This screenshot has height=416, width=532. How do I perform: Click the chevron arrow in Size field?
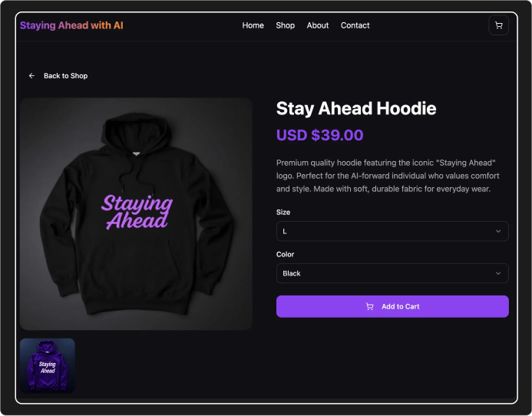pos(498,232)
